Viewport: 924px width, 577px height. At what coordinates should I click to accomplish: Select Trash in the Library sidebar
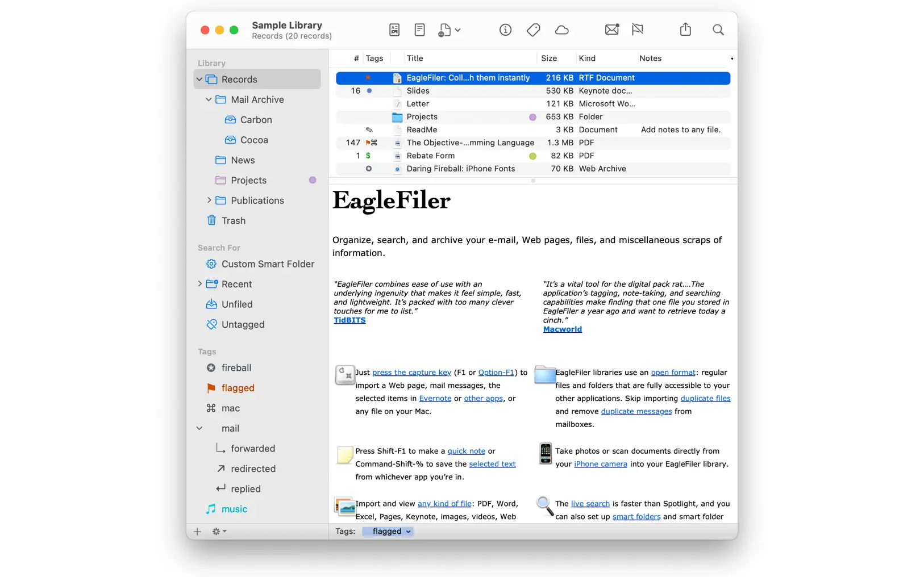pyautogui.click(x=233, y=220)
